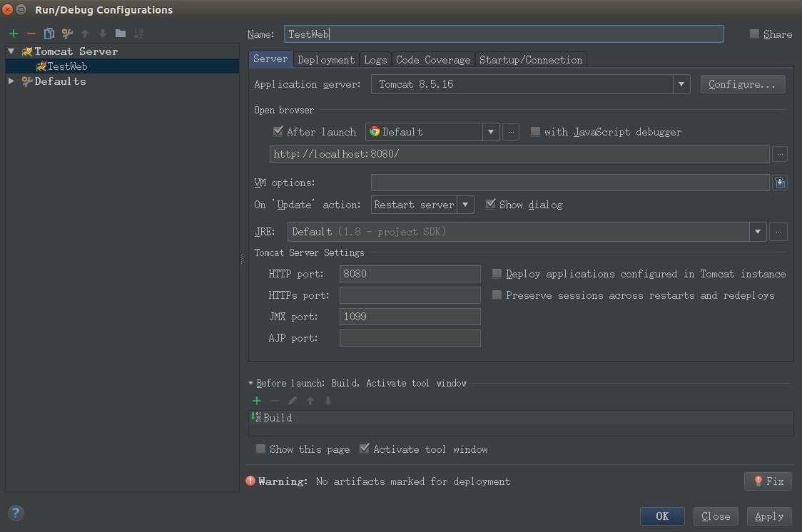Remove the selected before-launch task

point(275,401)
